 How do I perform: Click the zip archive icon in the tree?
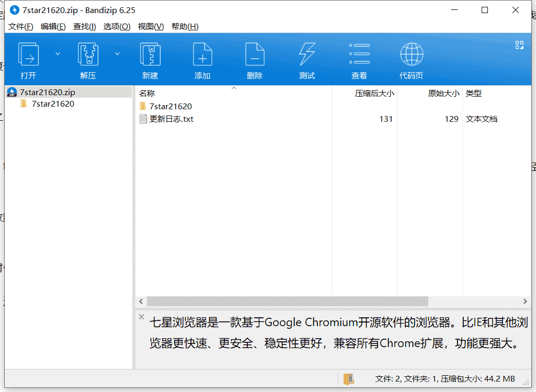[12, 93]
